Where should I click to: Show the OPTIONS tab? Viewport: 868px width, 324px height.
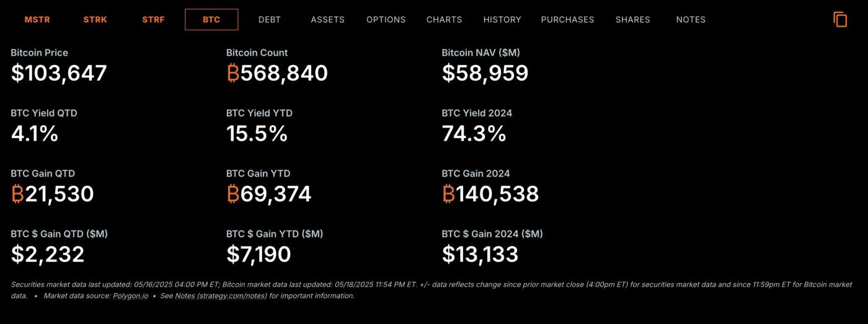tap(386, 20)
